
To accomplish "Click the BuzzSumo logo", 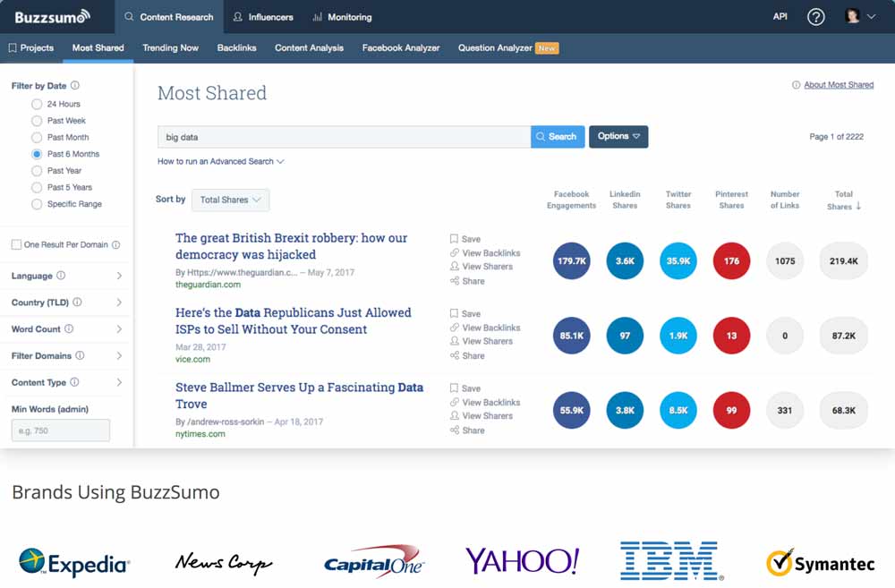I will [x=53, y=16].
